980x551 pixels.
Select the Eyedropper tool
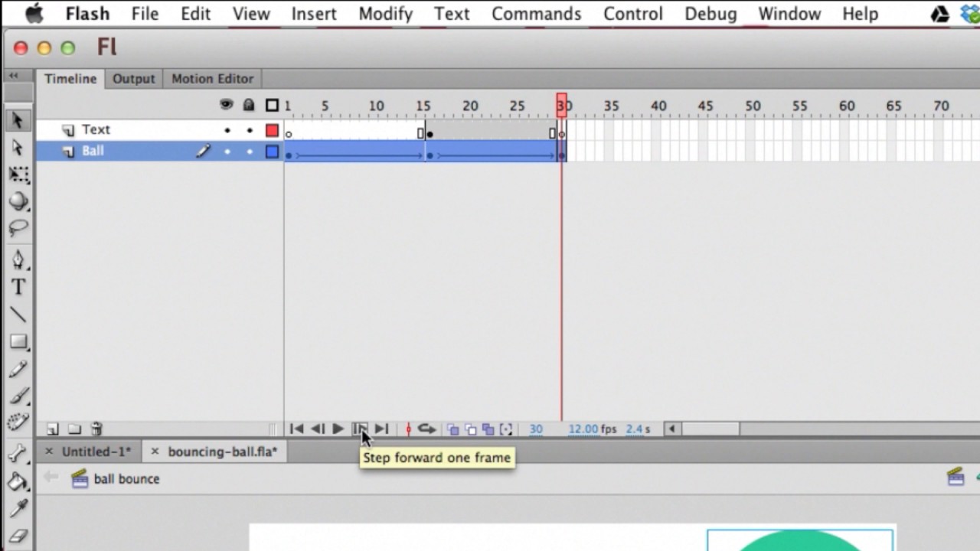tap(18, 508)
